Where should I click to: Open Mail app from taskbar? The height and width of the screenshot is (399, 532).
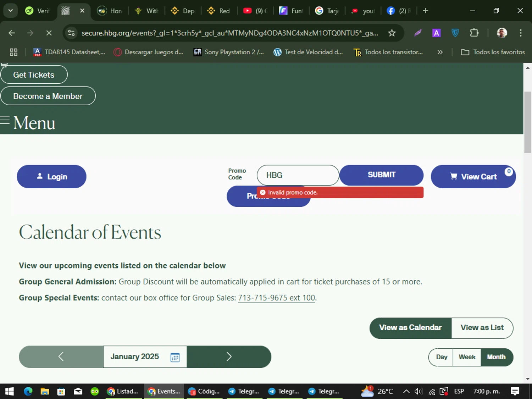pyautogui.click(x=78, y=391)
